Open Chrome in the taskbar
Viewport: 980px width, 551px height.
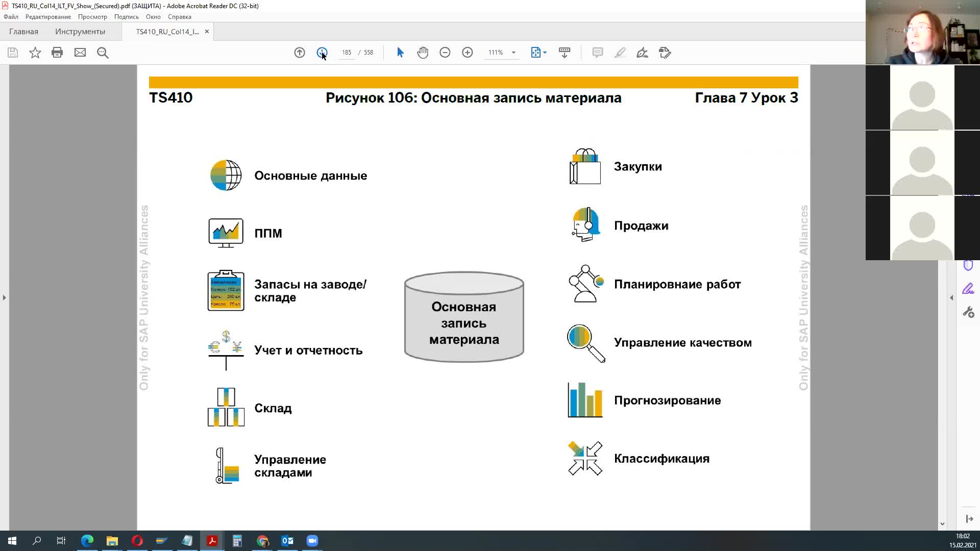tap(262, 541)
